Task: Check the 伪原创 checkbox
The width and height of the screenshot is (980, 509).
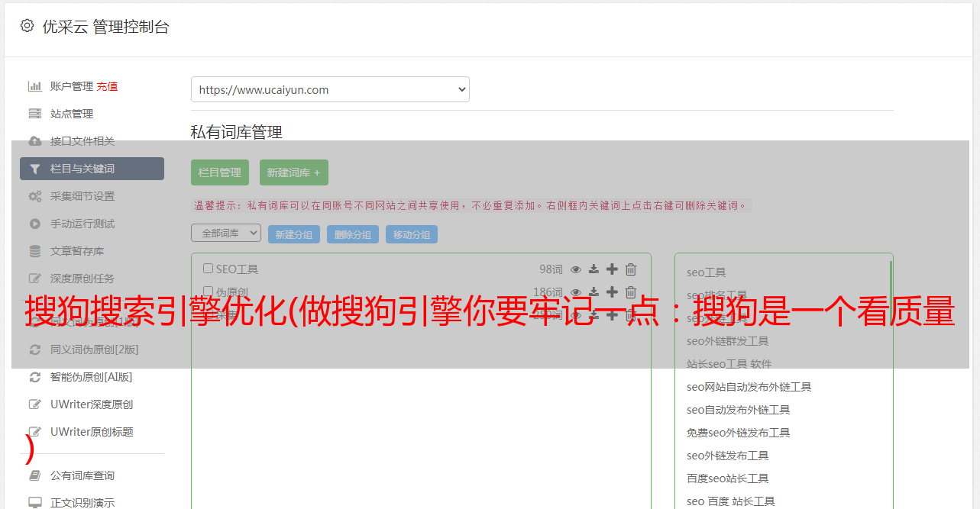Action: (x=208, y=292)
